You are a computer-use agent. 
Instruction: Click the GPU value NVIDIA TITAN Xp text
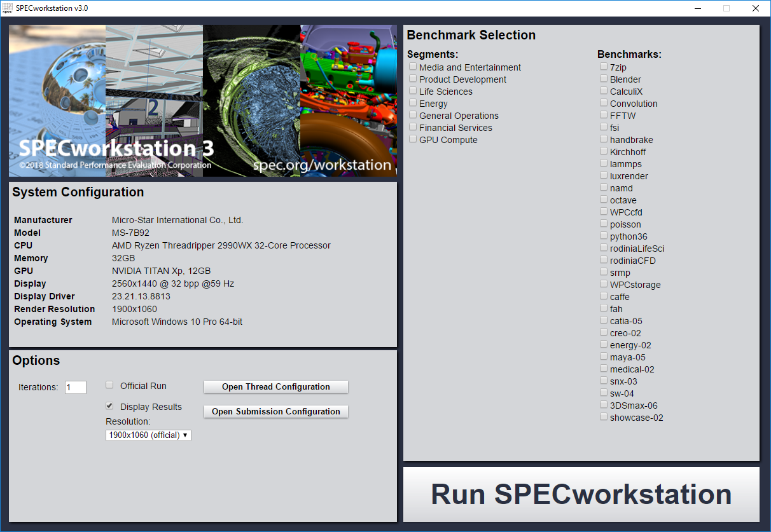pyautogui.click(x=161, y=271)
